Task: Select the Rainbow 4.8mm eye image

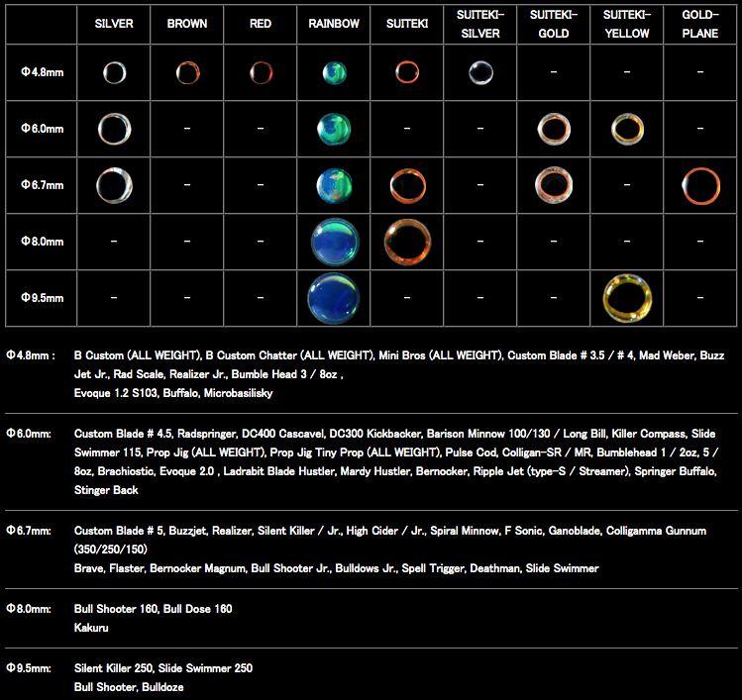Action: (x=335, y=73)
